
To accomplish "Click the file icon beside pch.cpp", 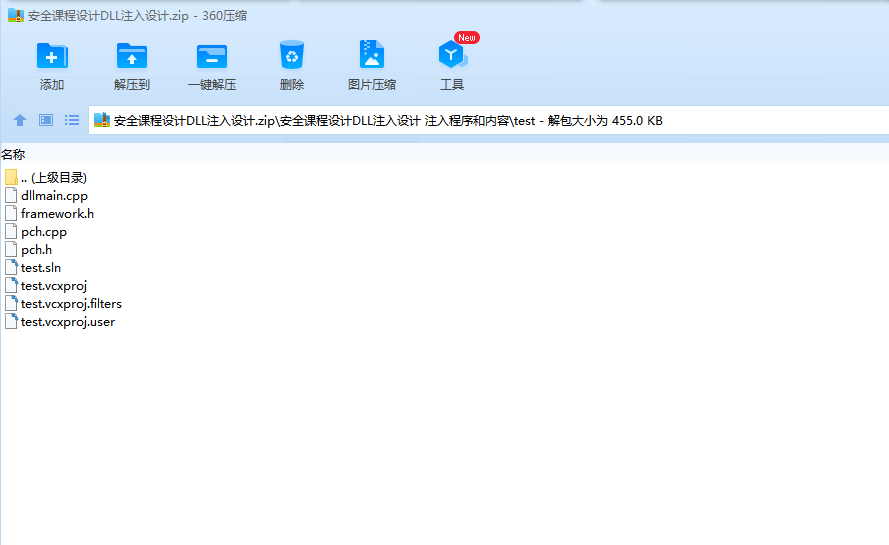I will pyautogui.click(x=11, y=232).
